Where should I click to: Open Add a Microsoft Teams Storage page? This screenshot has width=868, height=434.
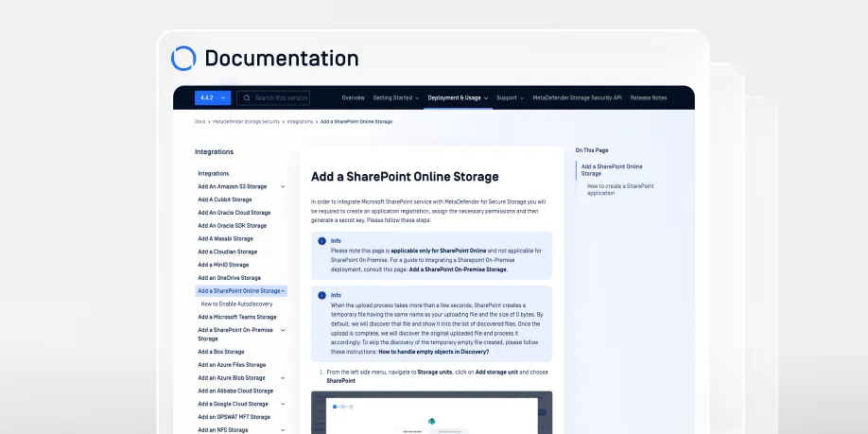click(x=237, y=317)
